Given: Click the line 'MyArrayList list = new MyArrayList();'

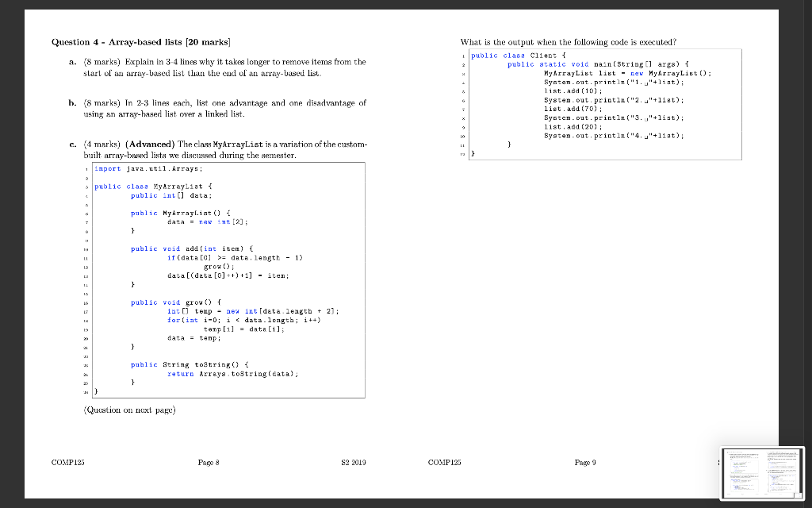Looking at the screenshot, I should pos(627,73).
